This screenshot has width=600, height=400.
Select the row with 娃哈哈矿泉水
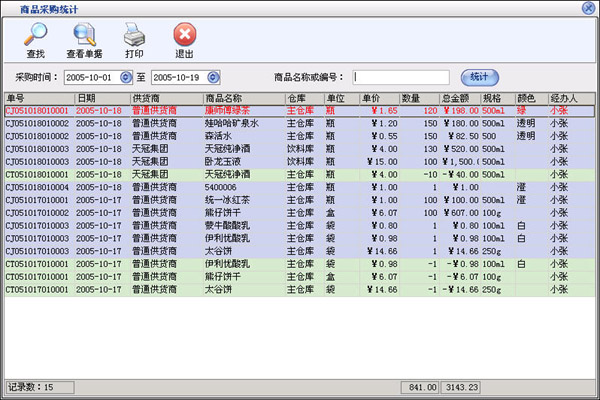tap(300, 123)
